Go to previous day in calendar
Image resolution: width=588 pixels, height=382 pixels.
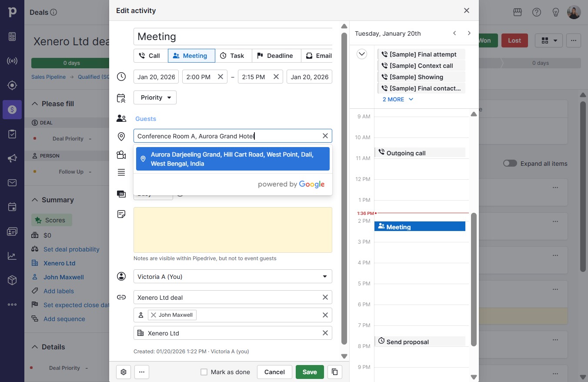click(x=454, y=34)
